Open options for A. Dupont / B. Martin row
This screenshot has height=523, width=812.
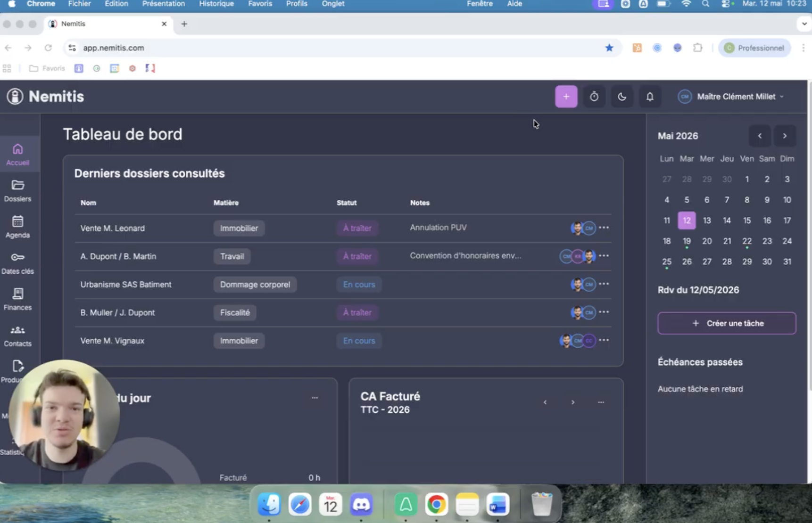[604, 256]
